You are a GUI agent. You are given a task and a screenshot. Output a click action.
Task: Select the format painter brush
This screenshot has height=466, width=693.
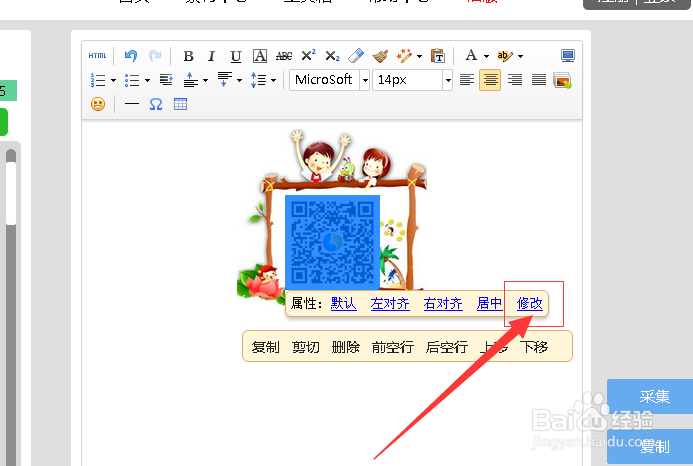click(380, 56)
